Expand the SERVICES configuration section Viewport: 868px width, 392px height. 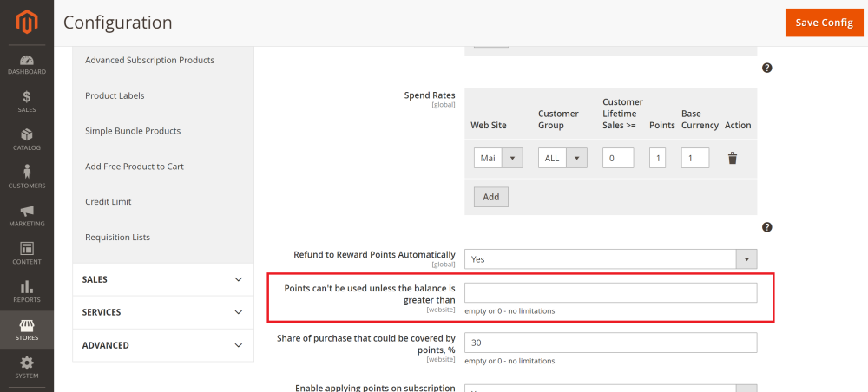(163, 312)
